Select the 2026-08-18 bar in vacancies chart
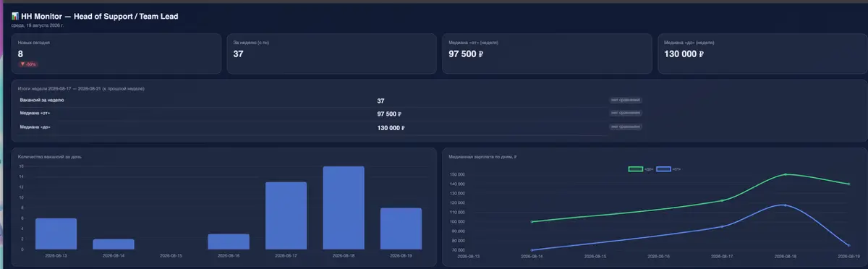 (344, 208)
